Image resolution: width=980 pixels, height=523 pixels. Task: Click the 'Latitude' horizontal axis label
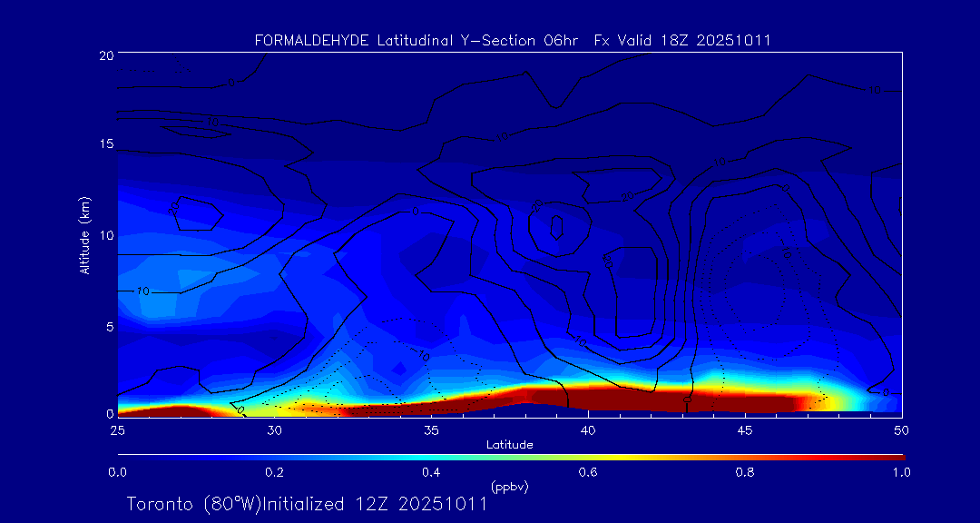tap(509, 445)
